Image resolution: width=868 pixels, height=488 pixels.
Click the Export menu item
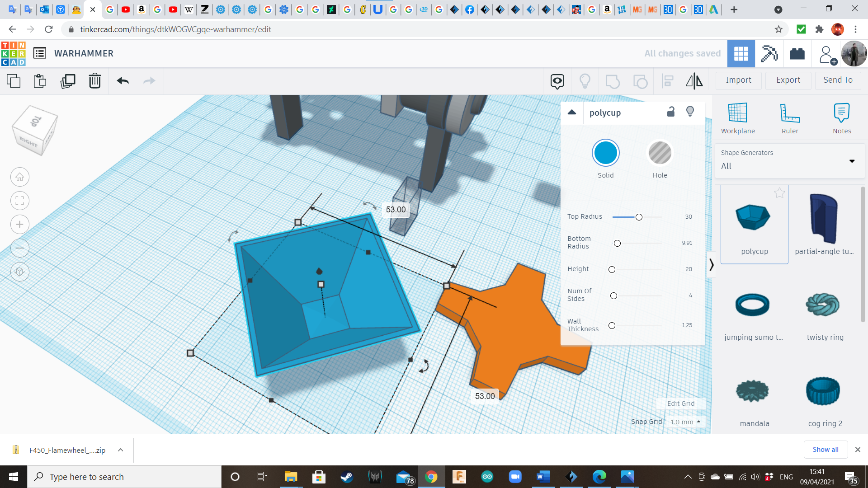coord(788,80)
